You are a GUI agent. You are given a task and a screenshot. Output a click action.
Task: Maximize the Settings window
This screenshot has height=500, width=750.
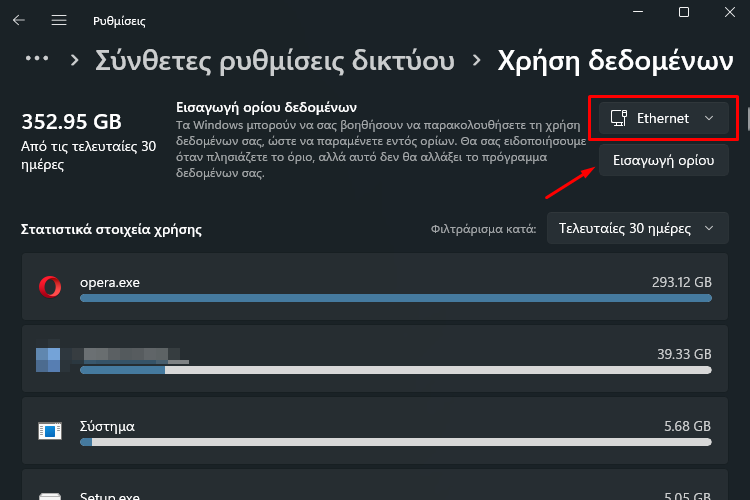coord(684,12)
